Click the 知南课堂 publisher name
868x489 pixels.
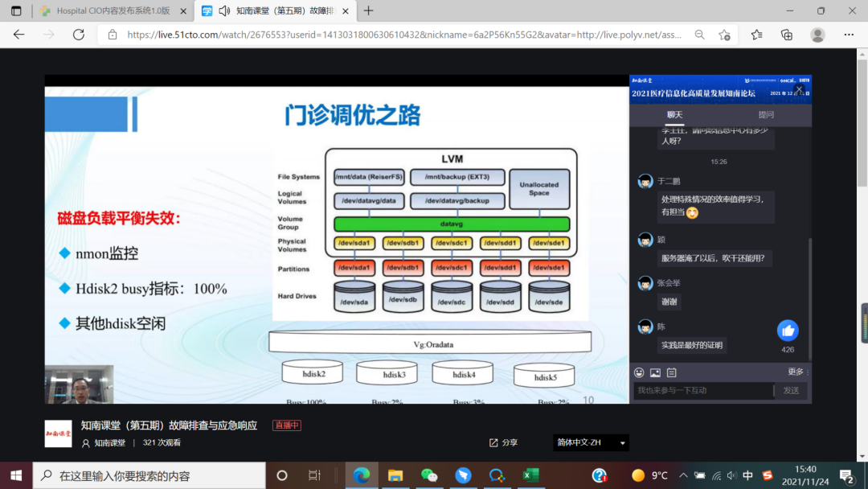pos(109,443)
